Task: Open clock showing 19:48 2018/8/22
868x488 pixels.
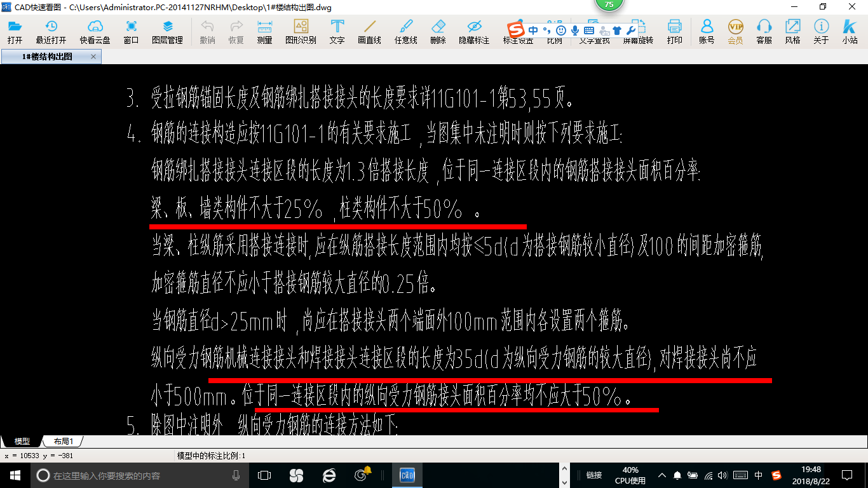Action: pyautogui.click(x=811, y=475)
